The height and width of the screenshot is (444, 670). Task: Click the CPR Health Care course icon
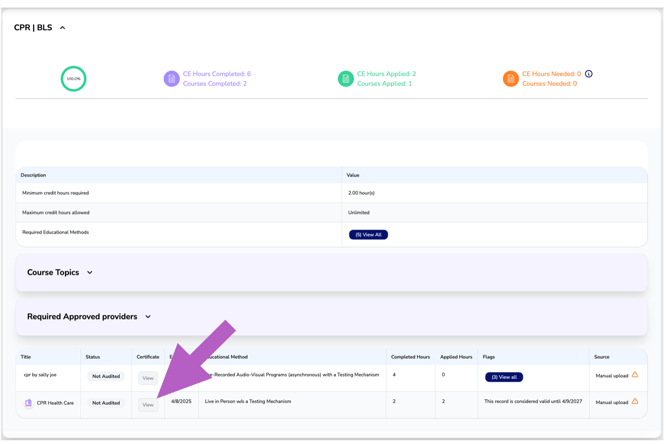tap(28, 403)
